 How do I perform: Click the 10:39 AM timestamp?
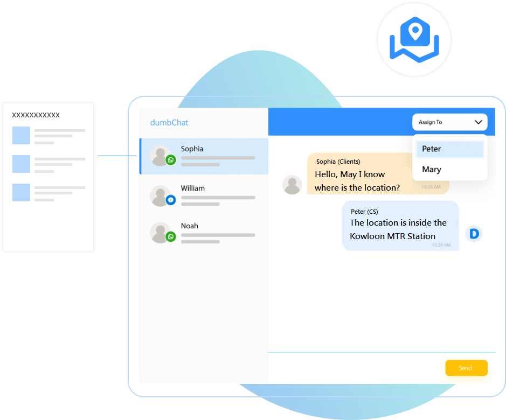(441, 245)
